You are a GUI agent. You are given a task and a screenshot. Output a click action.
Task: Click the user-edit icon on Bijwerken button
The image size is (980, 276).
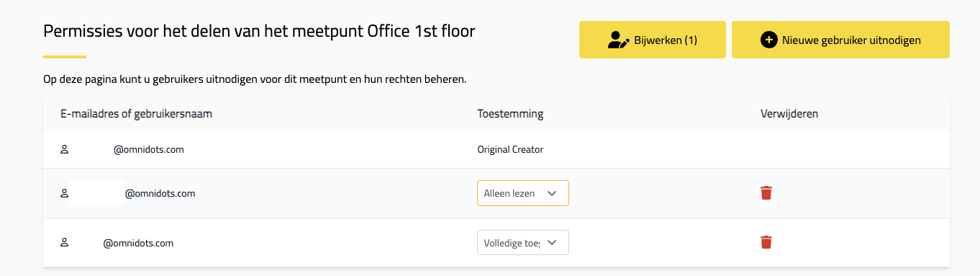click(618, 40)
